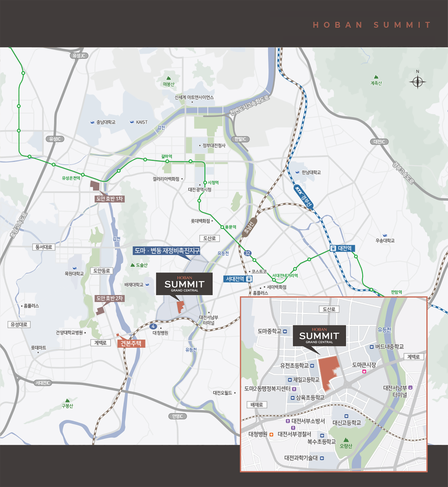448x487 pixels.
Task: Click the school icon beside 유천초등학교
Action: click(x=312, y=366)
